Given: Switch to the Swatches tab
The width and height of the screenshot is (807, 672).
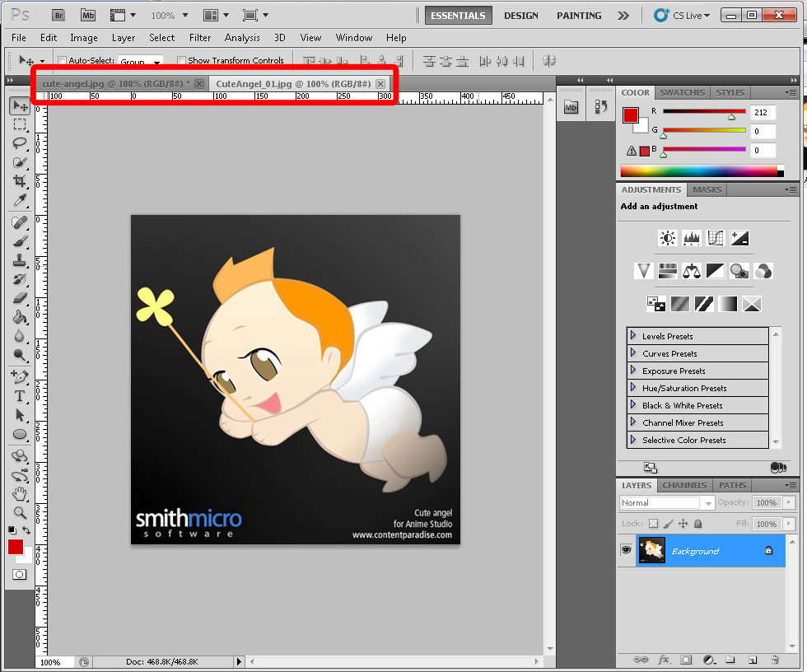Looking at the screenshot, I should coord(683,92).
